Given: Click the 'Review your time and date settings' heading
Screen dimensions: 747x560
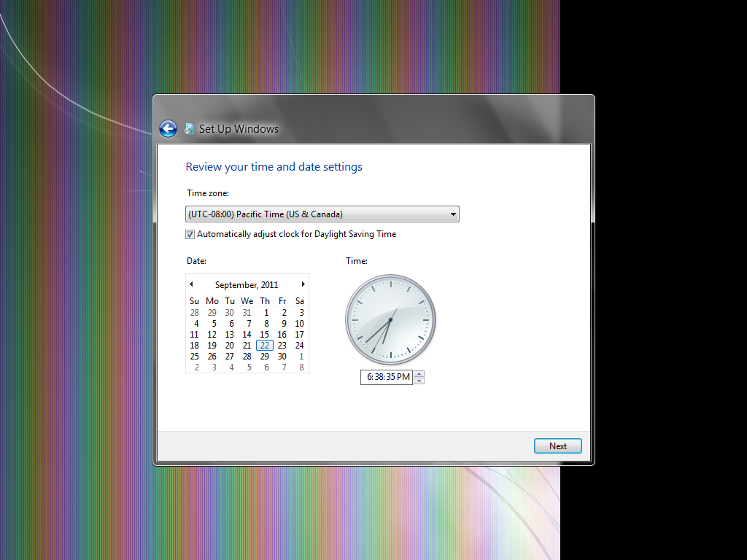Looking at the screenshot, I should (274, 167).
